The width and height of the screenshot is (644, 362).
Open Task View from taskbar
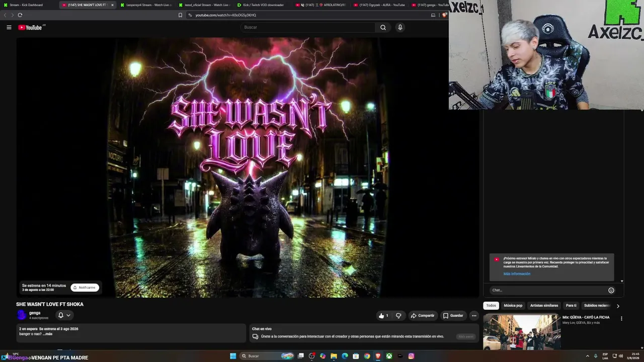coord(301,356)
